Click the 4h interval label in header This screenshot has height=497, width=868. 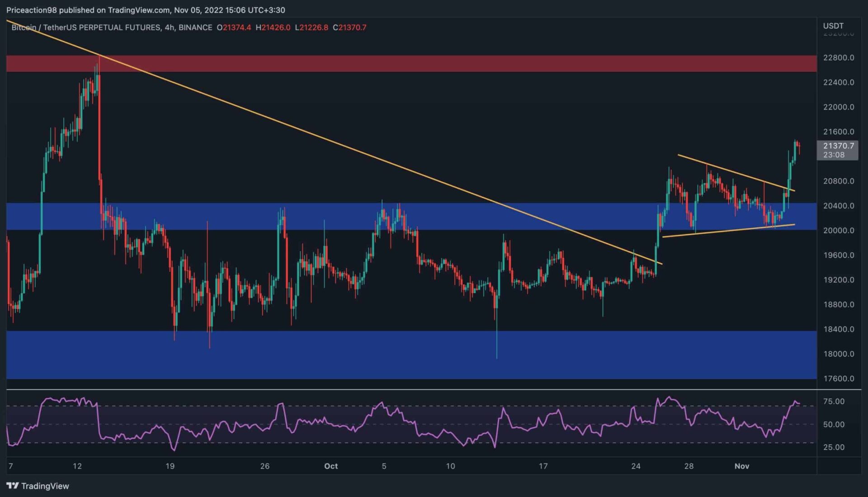[x=170, y=28]
